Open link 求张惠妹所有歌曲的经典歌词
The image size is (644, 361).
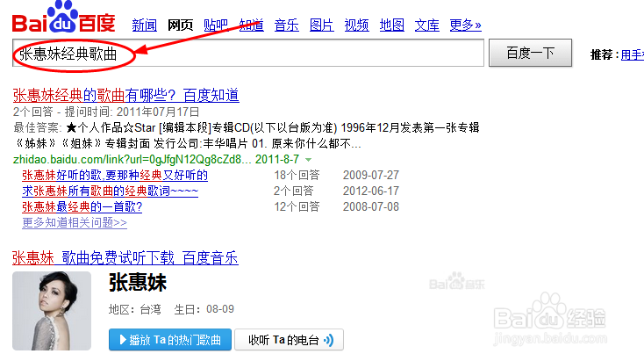110,191
